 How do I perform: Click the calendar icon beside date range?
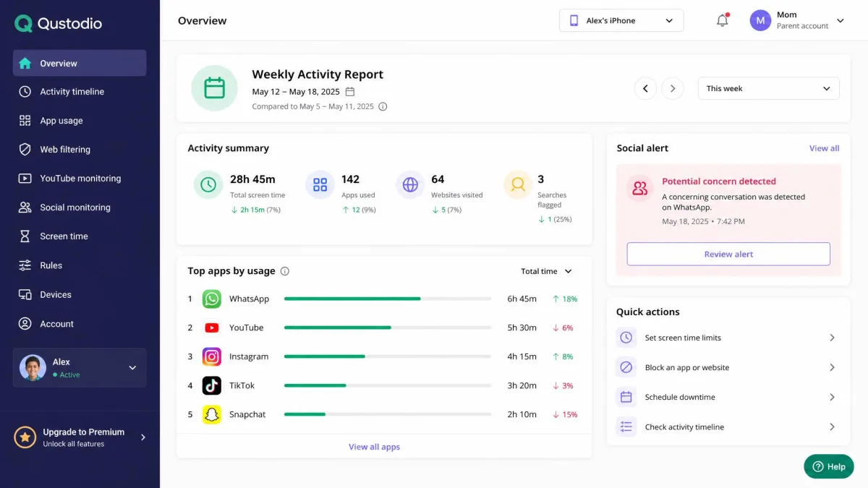350,92
